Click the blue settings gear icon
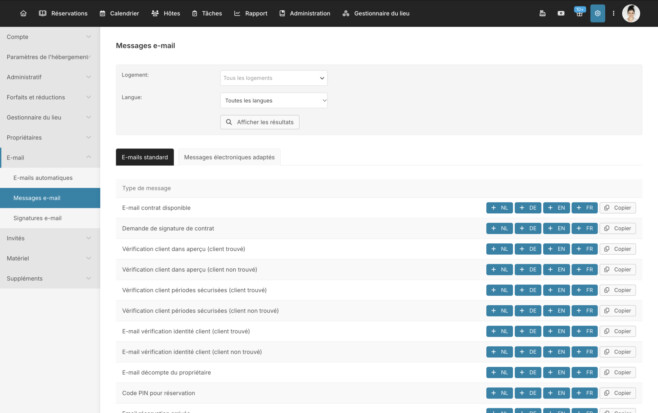Image resolution: width=658 pixels, height=413 pixels. point(598,13)
